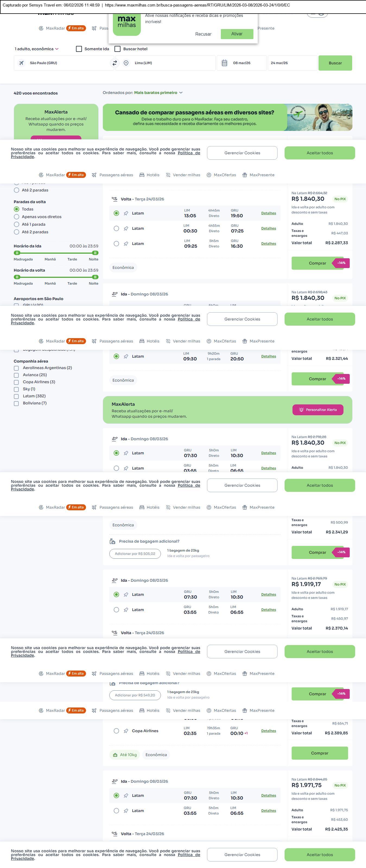Expand the Mais baratos primeiro sort menu

pyautogui.click(x=158, y=93)
